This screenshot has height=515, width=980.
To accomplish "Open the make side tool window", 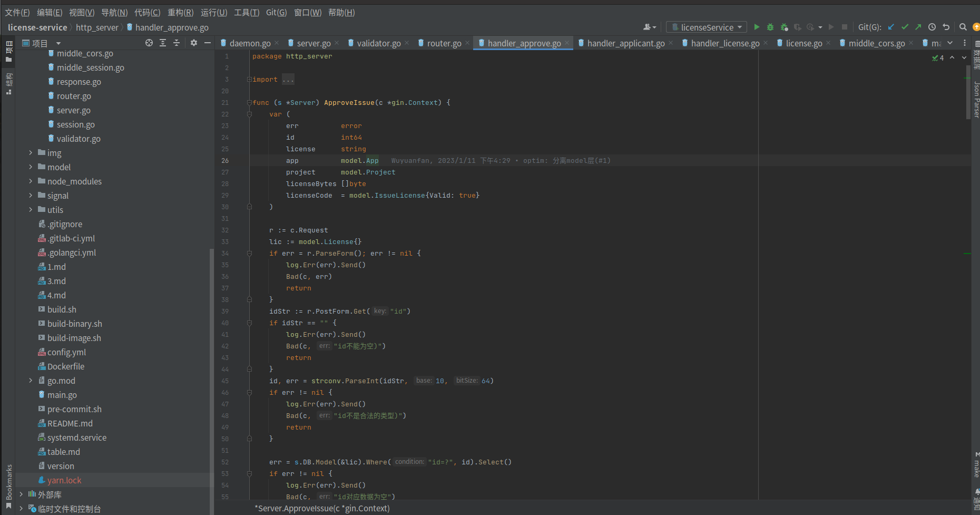I will 976,465.
